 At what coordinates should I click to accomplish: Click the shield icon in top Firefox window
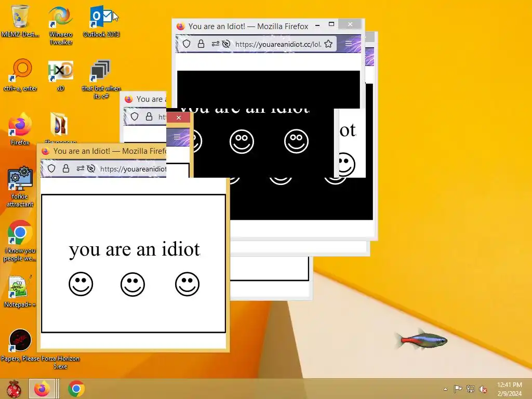187,44
